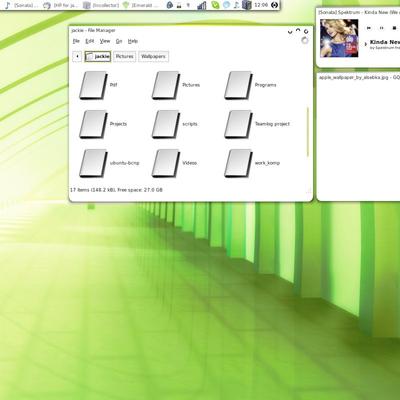Open the Go menu
The height and width of the screenshot is (400, 400).
pos(119,41)
